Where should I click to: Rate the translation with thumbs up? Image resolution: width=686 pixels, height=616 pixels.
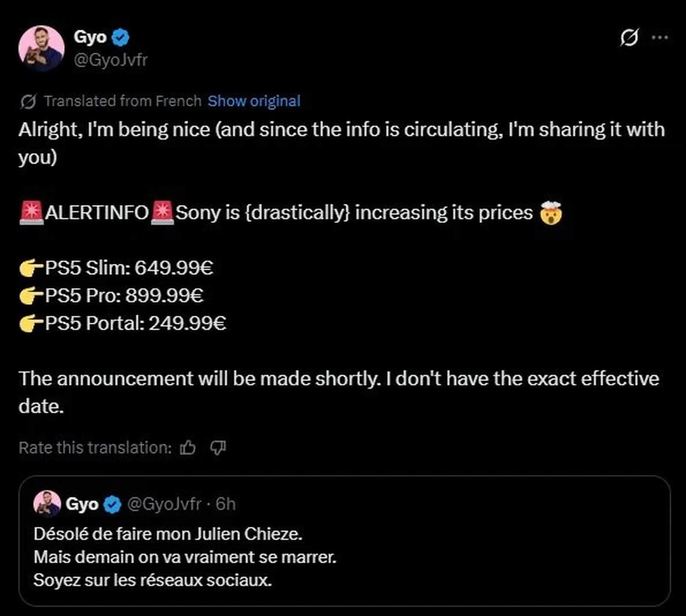(x=188, y=448)
